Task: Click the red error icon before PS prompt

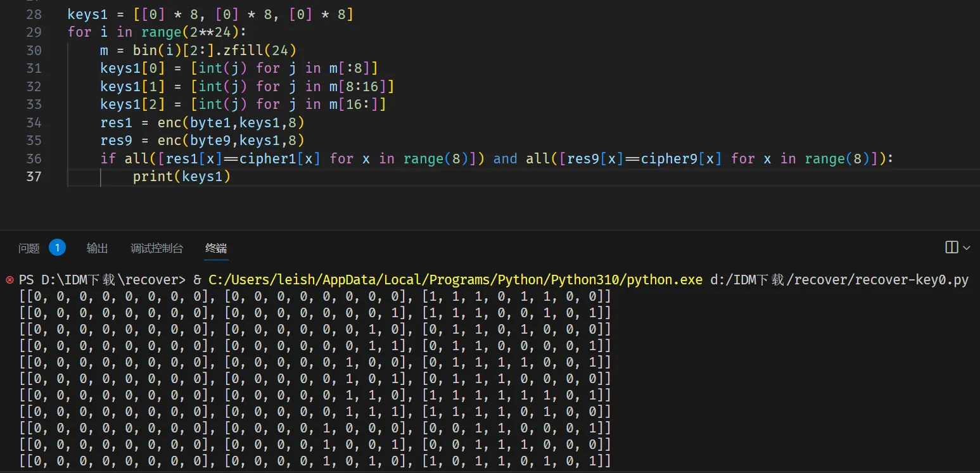Action: [10, 280]
